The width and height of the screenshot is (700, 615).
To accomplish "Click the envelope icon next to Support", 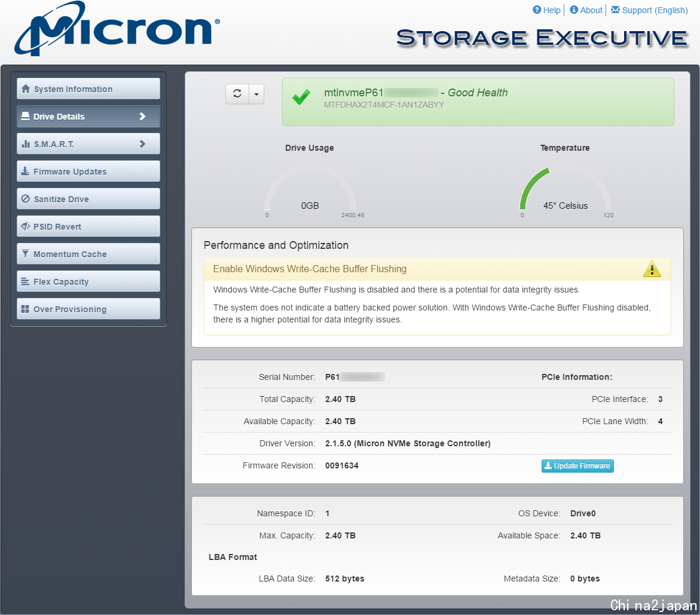I will point(615,10).
